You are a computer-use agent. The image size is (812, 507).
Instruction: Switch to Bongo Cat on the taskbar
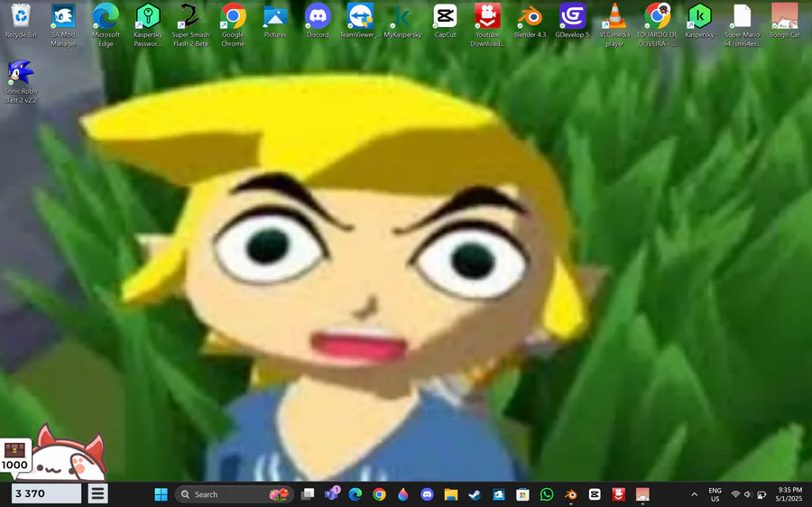[x=642, y=494]
